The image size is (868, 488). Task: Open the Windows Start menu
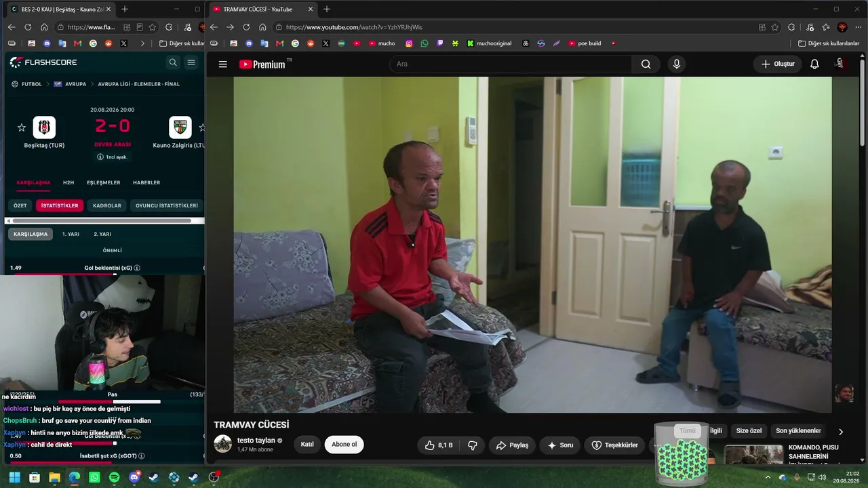point(14,477)
